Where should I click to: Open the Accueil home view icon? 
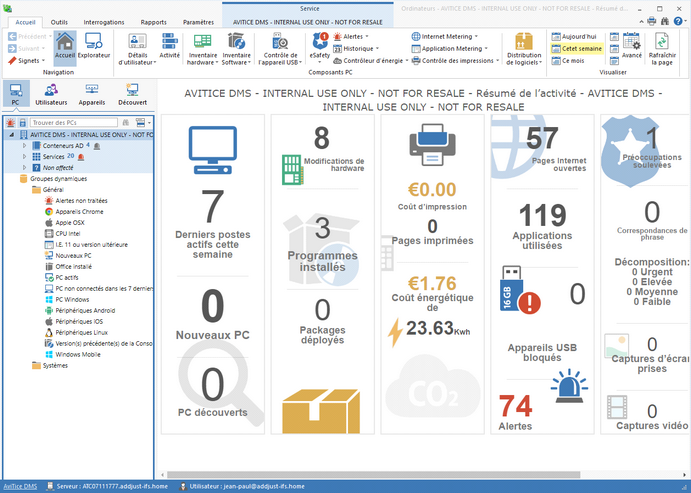[x=65, y=46]
